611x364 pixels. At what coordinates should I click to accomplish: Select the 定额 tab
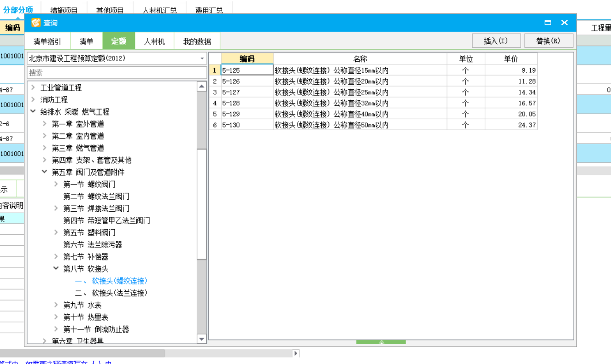[118, 41]
